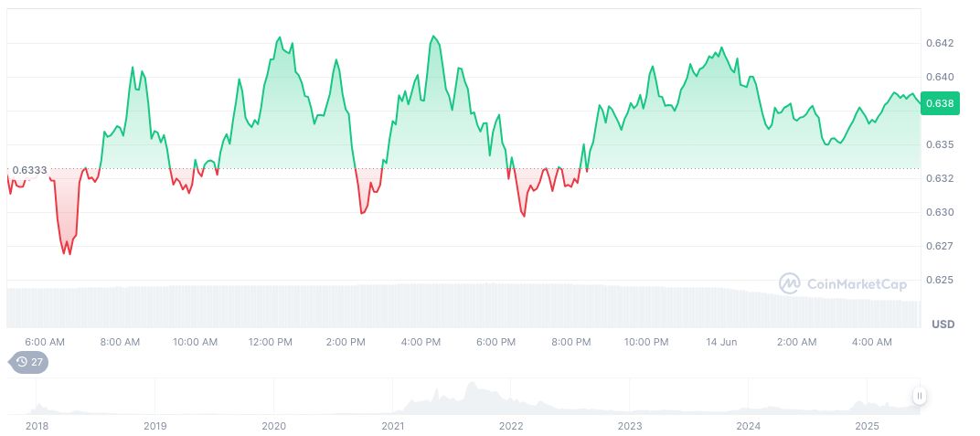This screenshot has height=436, width=980.
Task: Select 2019 on the overview timeline
Action: (155, 426)
